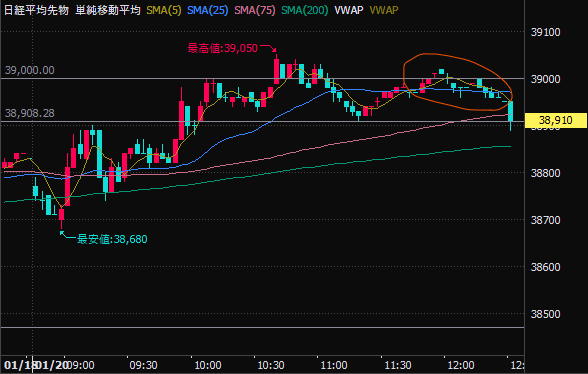This screenshot has height=374, width=588.
Task: Click the 39000 price axis label
Action: (x=546, y=79)
